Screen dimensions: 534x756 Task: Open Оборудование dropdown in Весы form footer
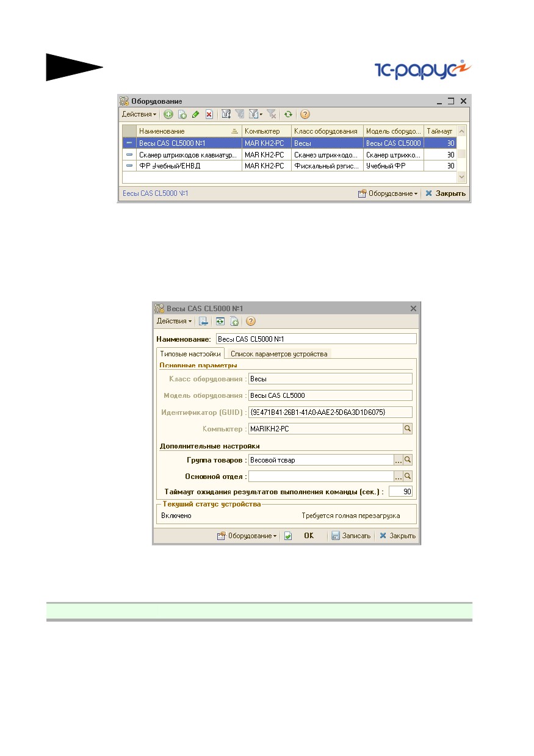248,536
